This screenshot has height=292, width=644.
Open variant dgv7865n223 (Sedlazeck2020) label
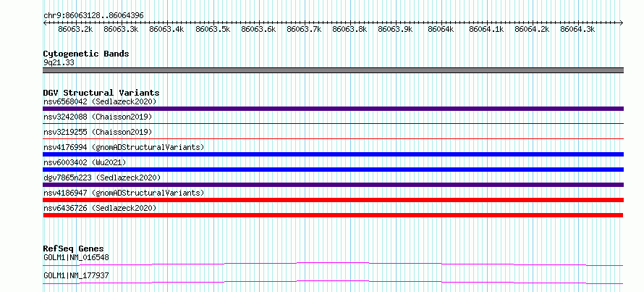102,178
